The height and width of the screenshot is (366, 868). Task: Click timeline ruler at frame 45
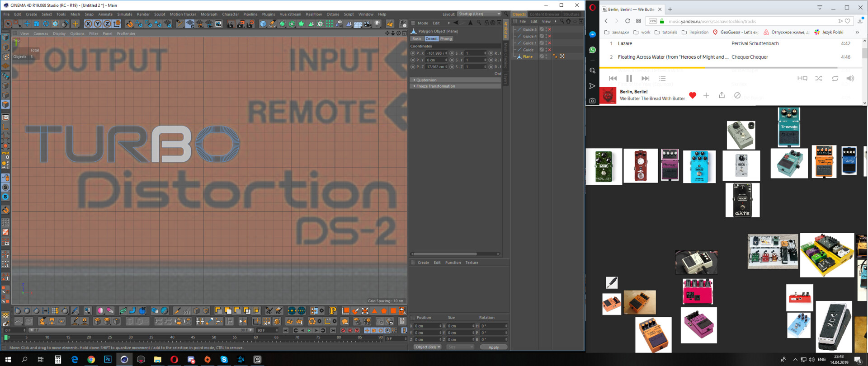tap(193, 338)
